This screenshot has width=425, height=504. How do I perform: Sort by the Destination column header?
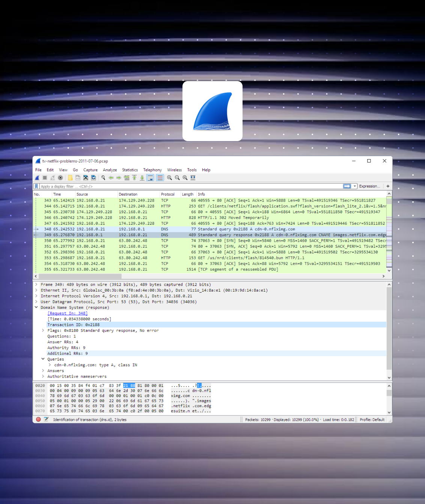coord(139,194)
